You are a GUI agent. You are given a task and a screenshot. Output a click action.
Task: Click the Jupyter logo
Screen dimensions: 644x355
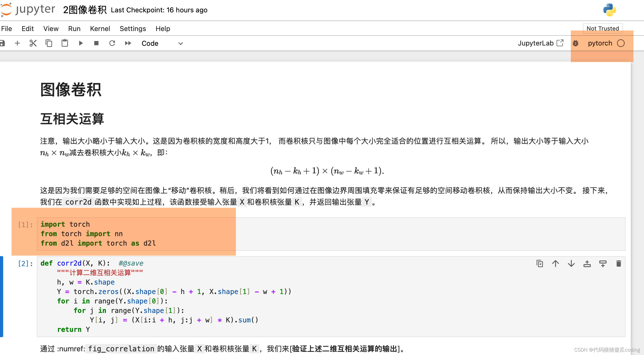(28, 9)
